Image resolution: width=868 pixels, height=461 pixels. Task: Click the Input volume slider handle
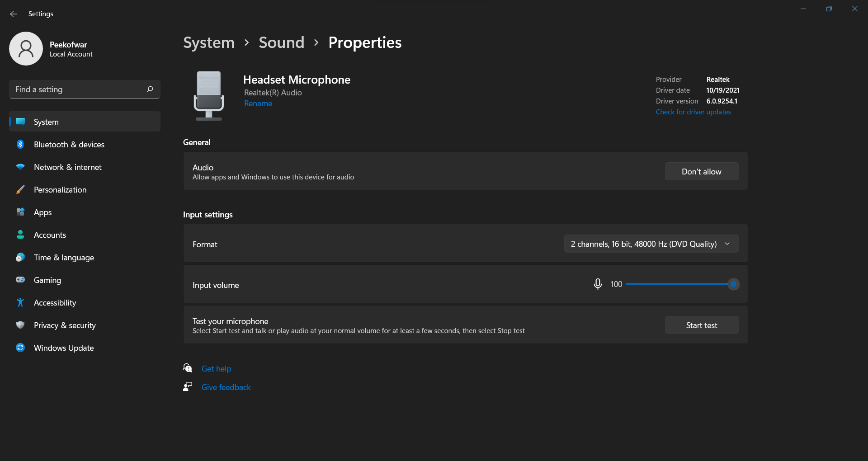pos(733,284)
